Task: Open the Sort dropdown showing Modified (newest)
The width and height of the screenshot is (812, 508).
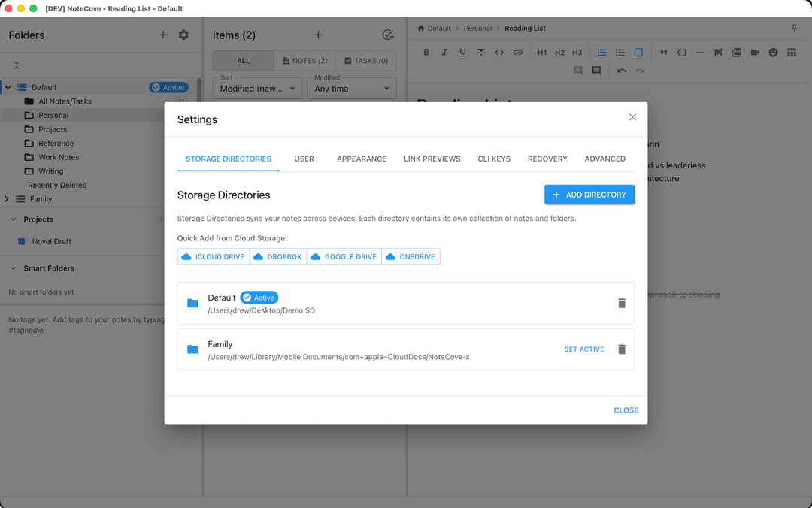Action: tap(257, 88)
